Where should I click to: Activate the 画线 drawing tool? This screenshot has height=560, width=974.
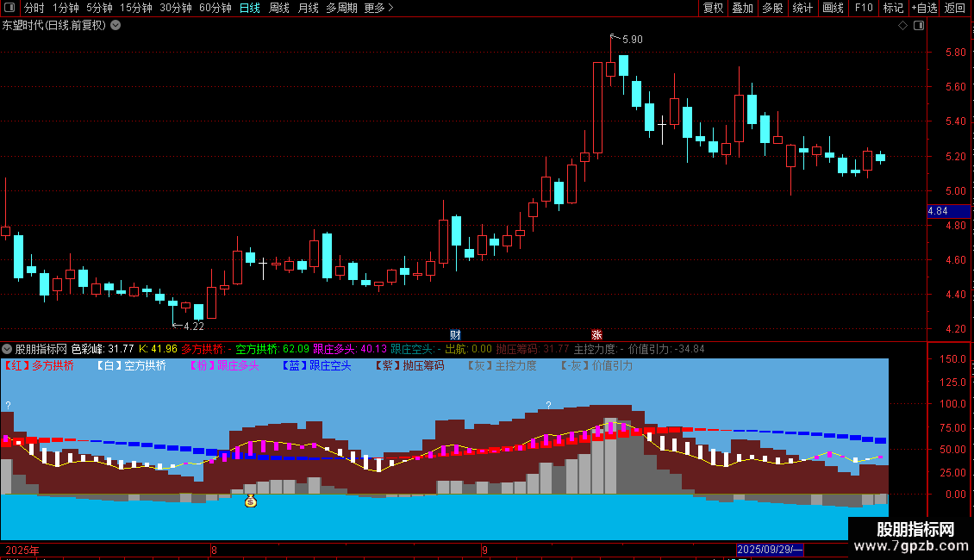click(x=833, y=8)
